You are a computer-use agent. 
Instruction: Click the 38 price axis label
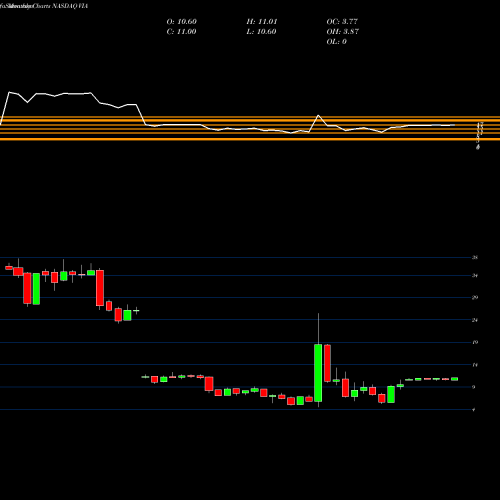475,258
